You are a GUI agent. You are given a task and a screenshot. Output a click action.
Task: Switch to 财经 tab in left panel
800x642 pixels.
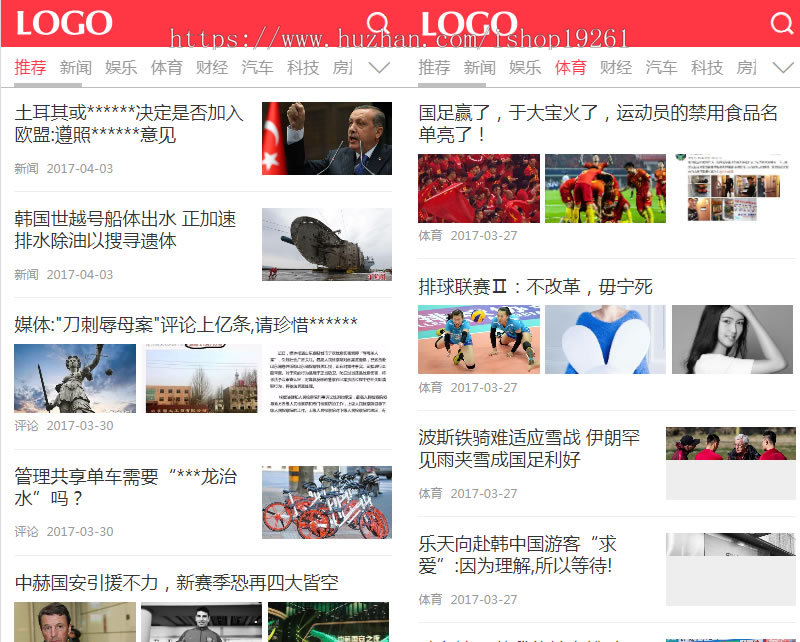pos(212,67)
